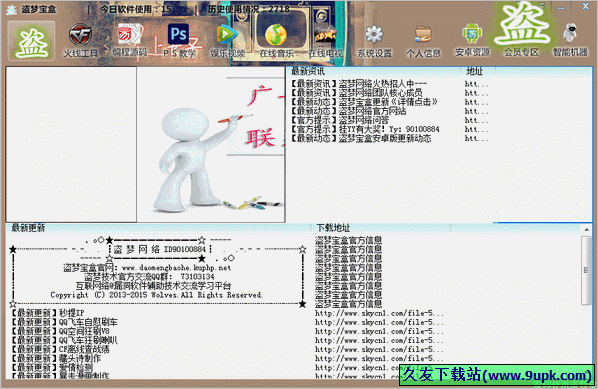Click the www.daomengbaohe.kuphp.net official site line

pyautogui.click(x=147, y=268)
